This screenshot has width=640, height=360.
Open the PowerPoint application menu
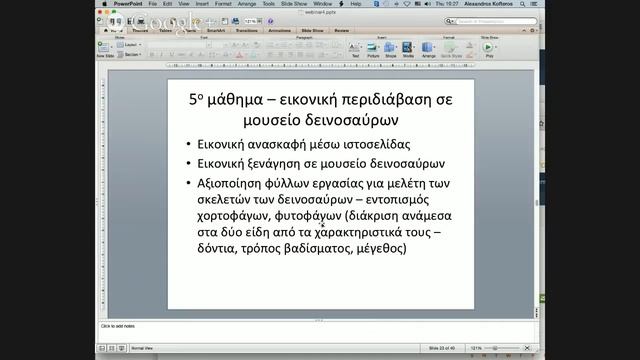[x=128, y=4]
